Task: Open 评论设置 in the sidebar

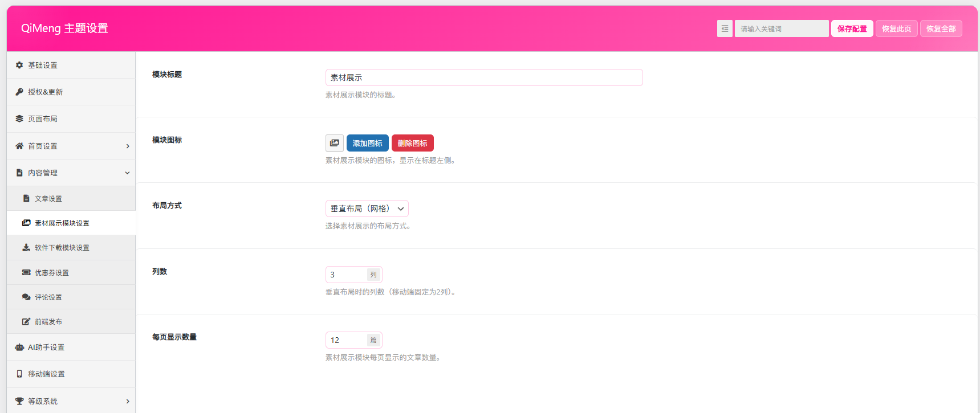Action: coord(48,297)
